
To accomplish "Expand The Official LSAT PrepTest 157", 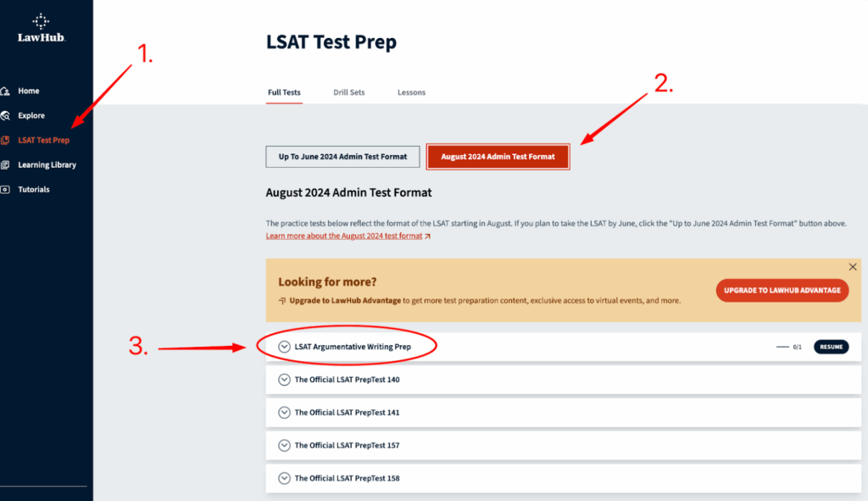I will 284,445.
